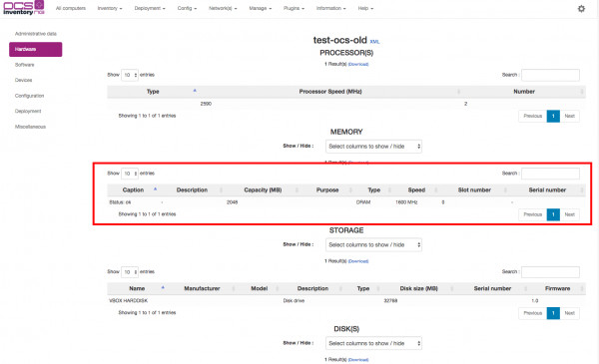Click Previous in processor table pagination
Image resolution: width=599 pixels, height=364 pixels.
[x=532, y=116]
